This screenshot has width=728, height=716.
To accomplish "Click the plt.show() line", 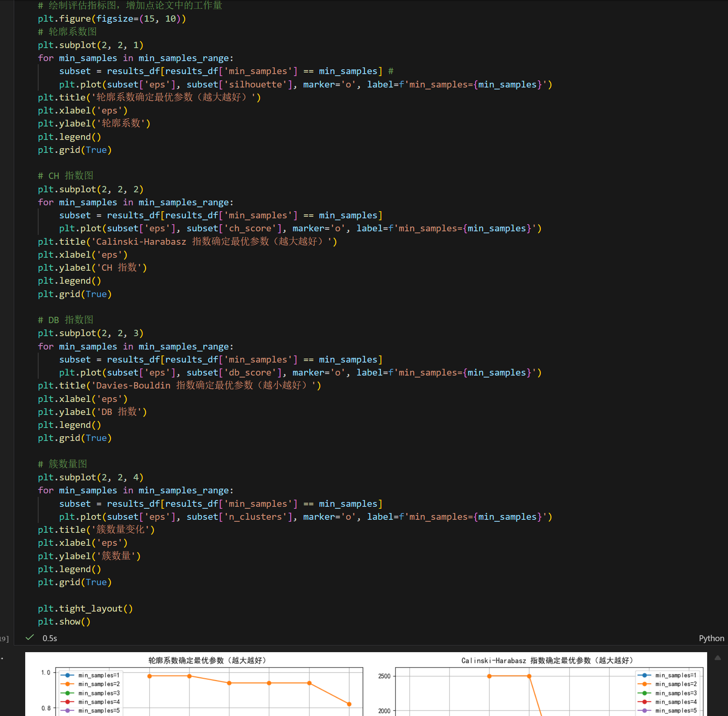I will 64,621.
